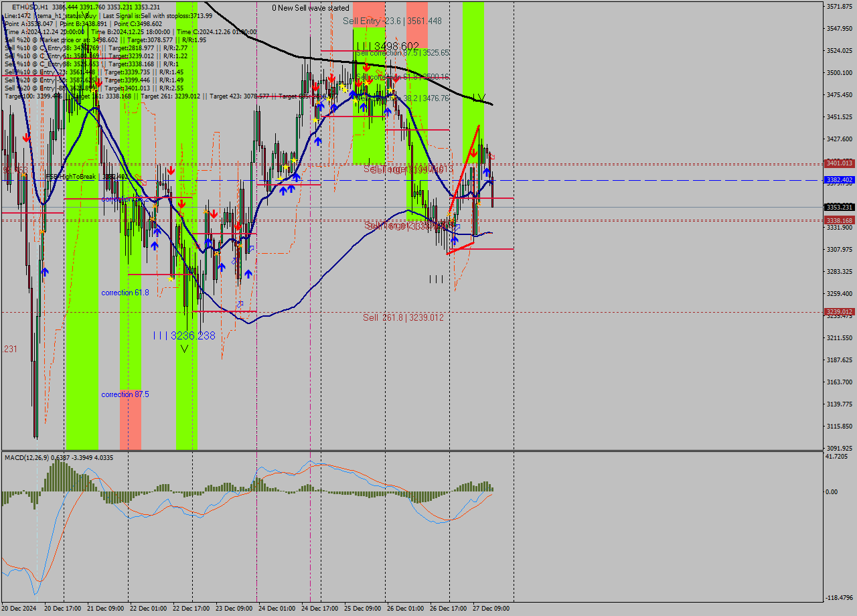Click the '21 Dec 09:00' time axis label
Image resolution: width=857 pixels, height=616 pixels.
pyautogui.click(x=105, y=609)
